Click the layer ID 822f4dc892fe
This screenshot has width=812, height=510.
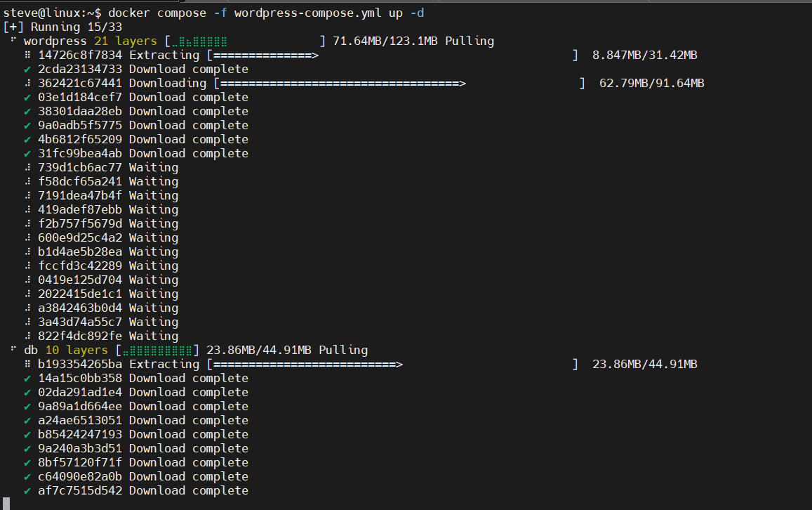[x=80, y=336]
